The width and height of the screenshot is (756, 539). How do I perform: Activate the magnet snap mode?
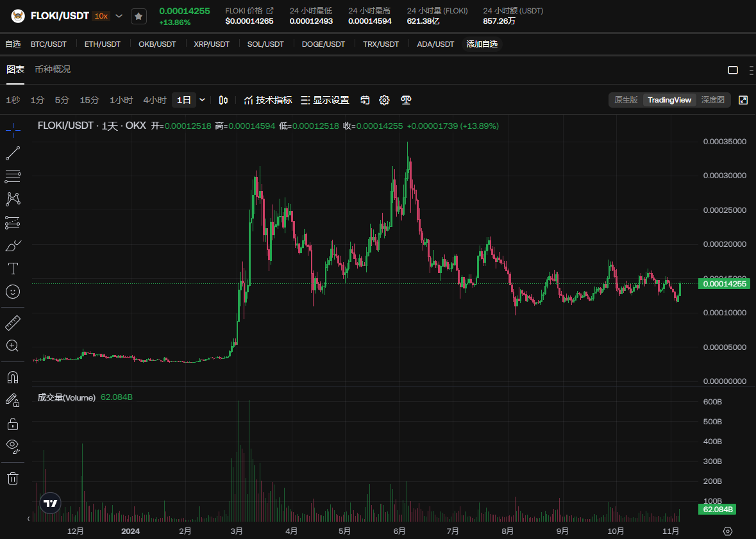[13, 376]
